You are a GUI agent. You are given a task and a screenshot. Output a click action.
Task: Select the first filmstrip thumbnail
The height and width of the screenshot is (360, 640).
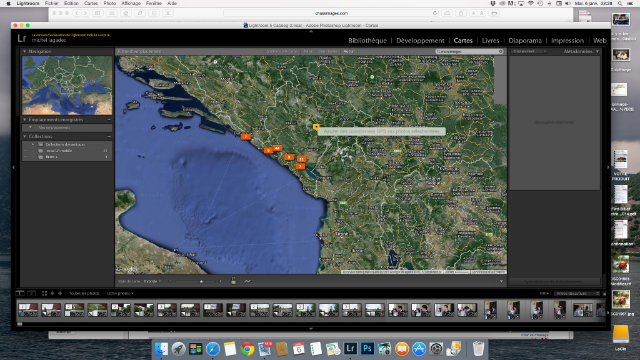click(x=28, y=310)
